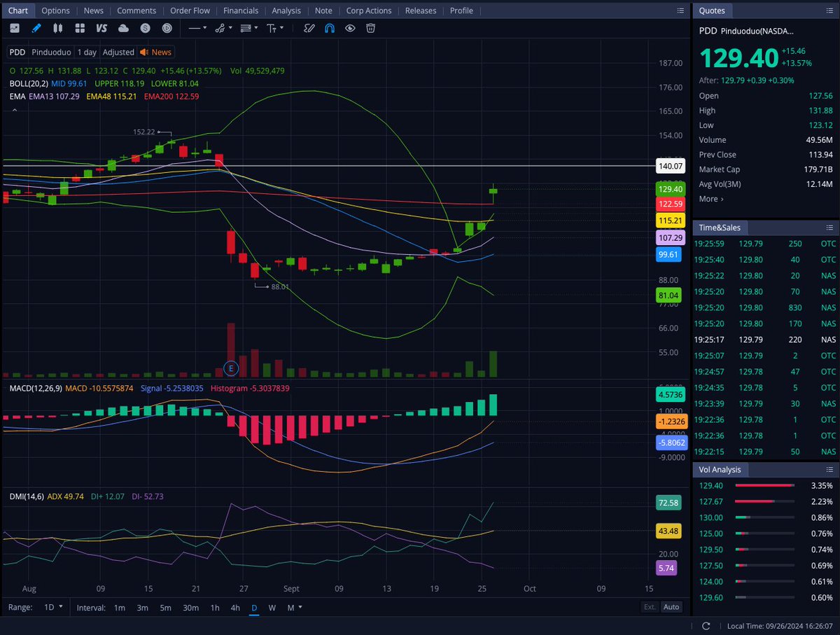Click the orange News speaker label
Image resolution: width=840 pixels, height=635 pixels.
tap(155, 52)
